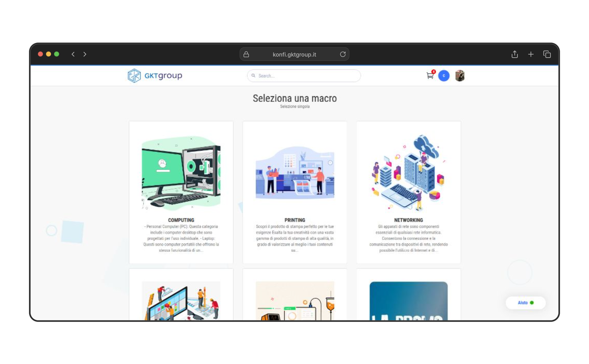This screenshot has height=364, width=589.
Task: Click the green Aiuto status dot
Action: click(x=532, y=303)
